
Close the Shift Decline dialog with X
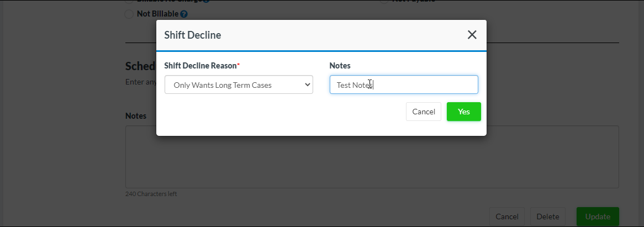coord(472,35)
